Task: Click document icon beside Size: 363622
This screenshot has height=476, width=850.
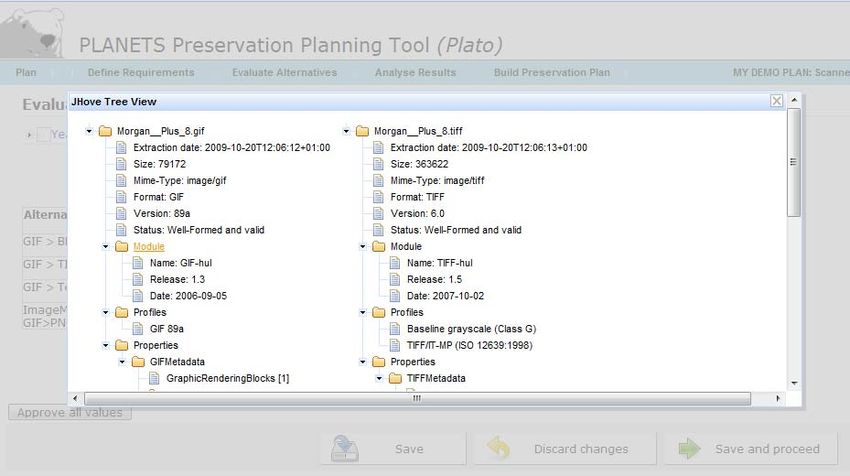Action: tap(378, 164)
